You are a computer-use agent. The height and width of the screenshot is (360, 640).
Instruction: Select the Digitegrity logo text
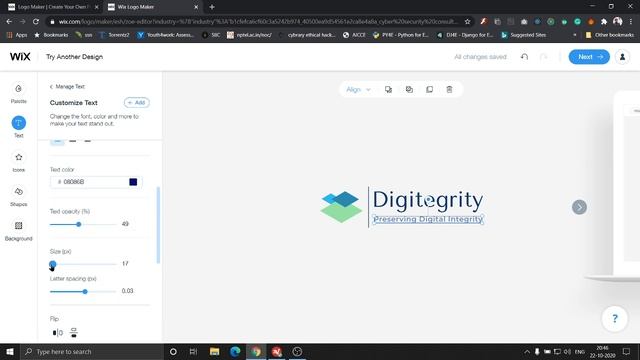click(x=428, y=200)
